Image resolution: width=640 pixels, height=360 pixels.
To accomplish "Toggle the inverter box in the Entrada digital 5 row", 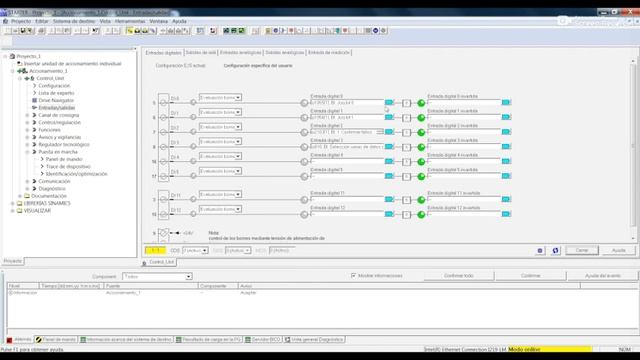I will click(x=406, y=177).
